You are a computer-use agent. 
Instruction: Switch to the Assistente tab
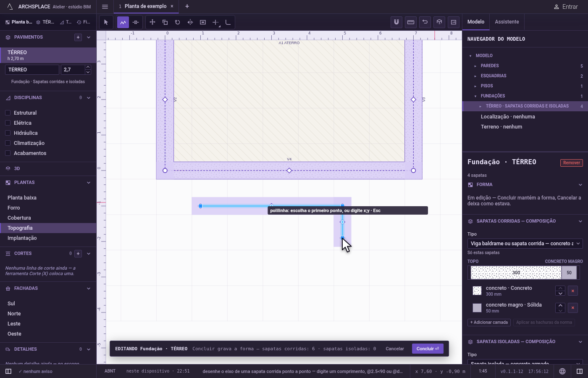(x=507, y=22)
